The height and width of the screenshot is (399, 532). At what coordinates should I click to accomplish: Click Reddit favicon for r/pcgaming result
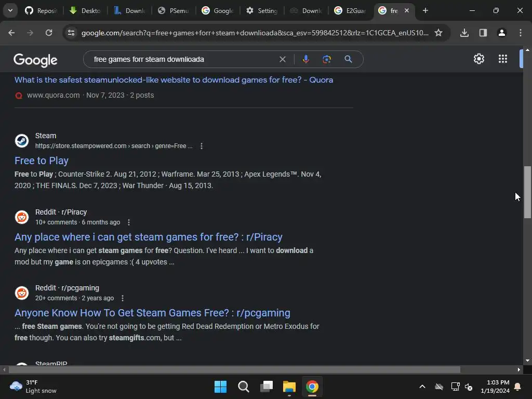pos(22,293)
